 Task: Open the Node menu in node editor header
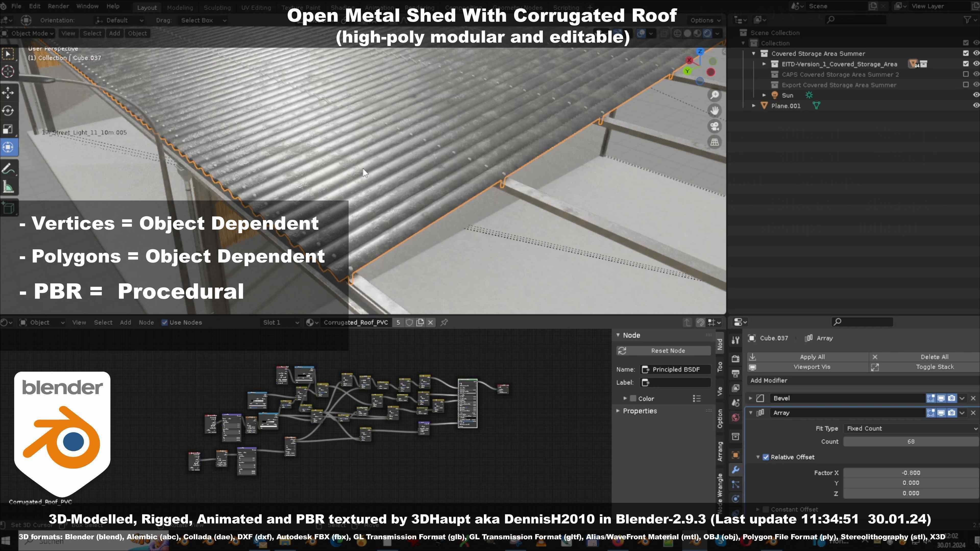(146, 322)
